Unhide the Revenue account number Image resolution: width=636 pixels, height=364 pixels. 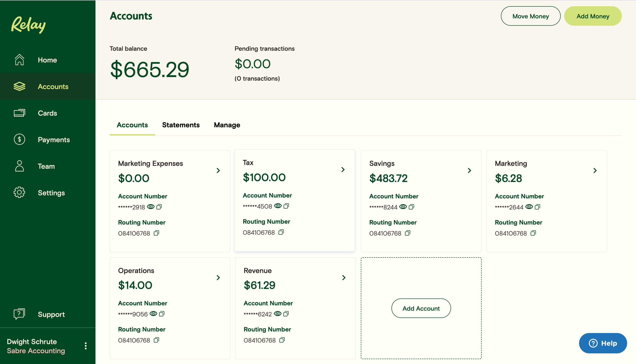pos(278,314)
